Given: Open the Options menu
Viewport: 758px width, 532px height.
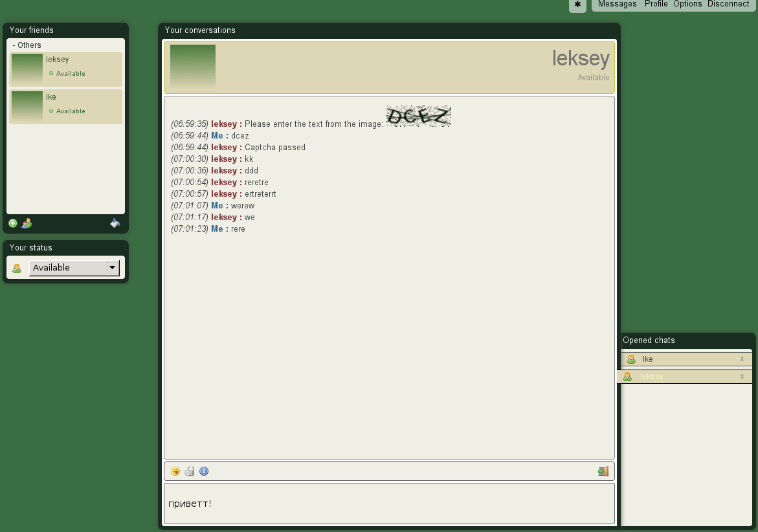Looking at the screenshot, I should 687,4.
